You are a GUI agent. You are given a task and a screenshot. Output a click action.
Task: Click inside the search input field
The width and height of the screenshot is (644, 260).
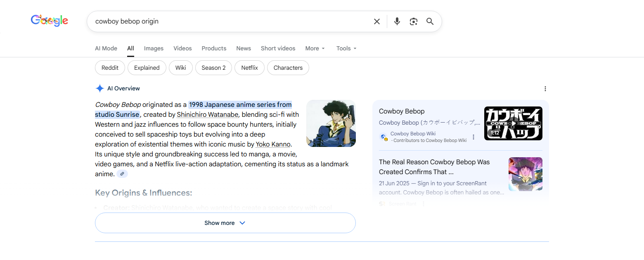point(231,21)
